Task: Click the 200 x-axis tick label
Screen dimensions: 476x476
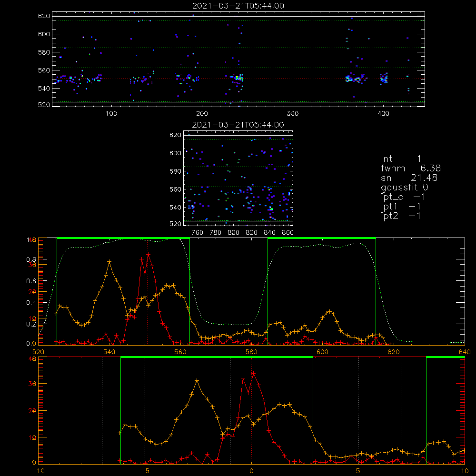Action: (x=202, y=113)
